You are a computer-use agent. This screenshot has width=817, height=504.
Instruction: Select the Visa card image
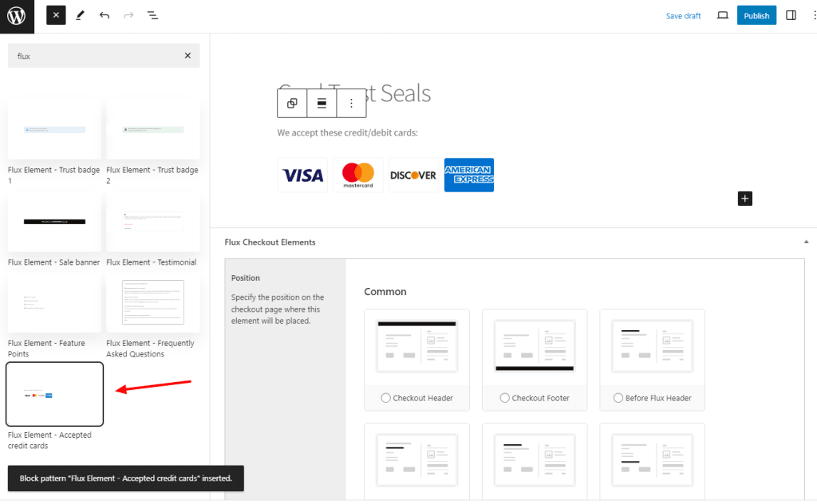[x=302, y=175]
